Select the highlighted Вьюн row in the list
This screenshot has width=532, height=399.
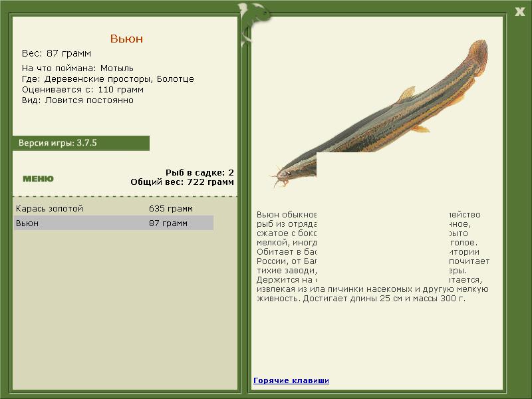[114, 223]
